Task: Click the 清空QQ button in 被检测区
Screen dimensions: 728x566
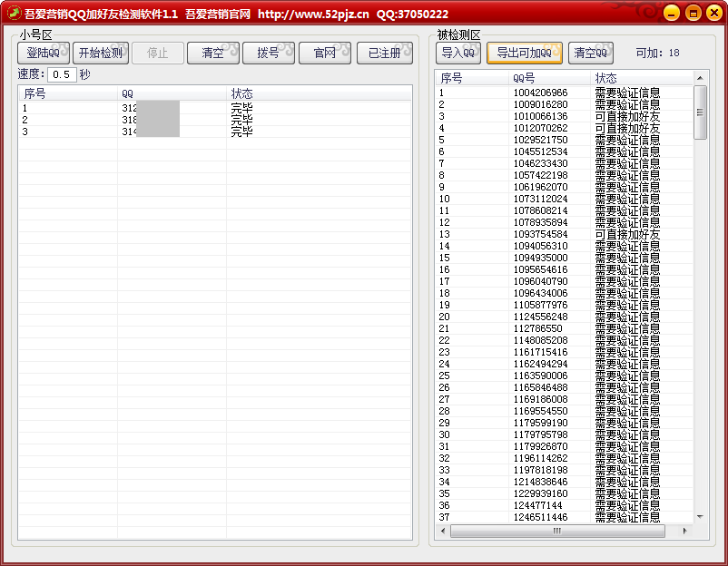Action: coord(591,53)
